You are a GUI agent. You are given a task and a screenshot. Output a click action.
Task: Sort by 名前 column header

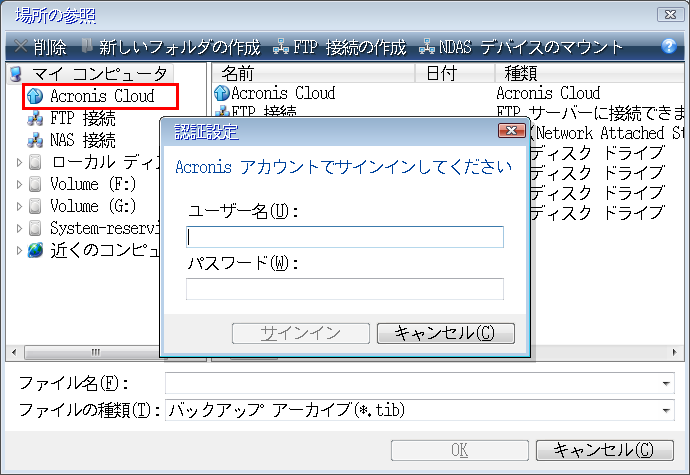(313, 73)
